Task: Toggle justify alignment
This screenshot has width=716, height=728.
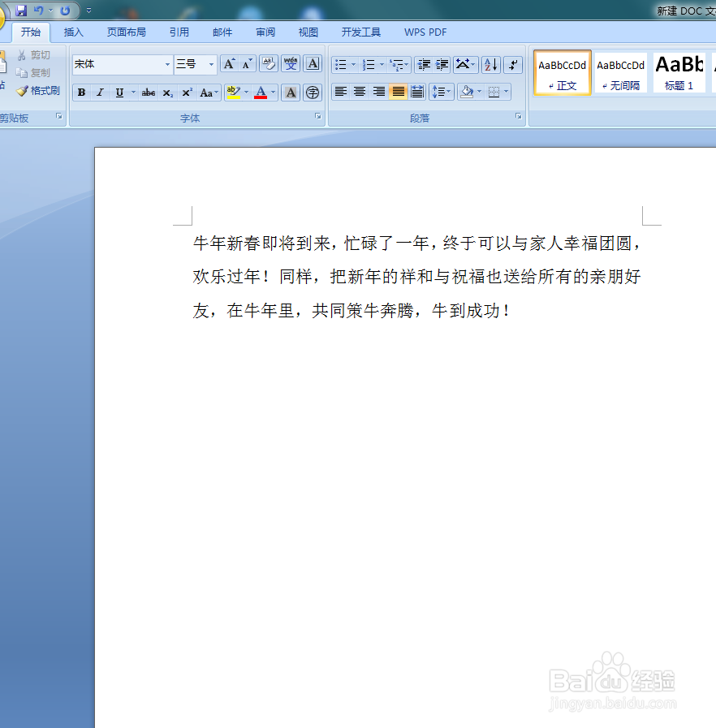Action: pos(398,92)
